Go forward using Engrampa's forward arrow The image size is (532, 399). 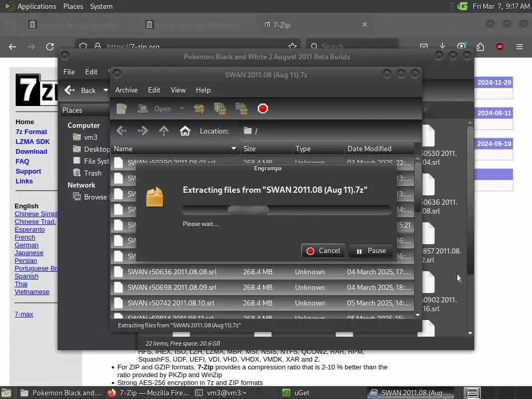143,130
